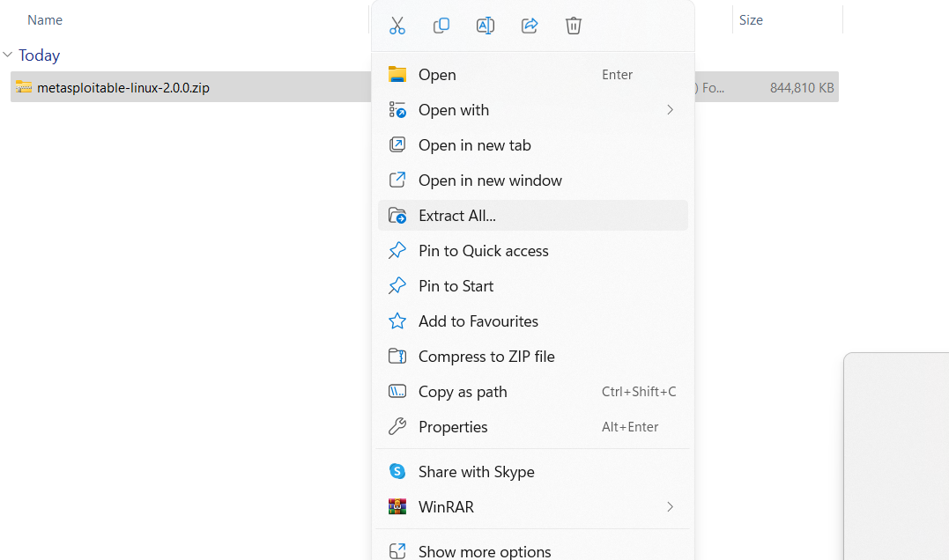
Task: Expand the WinRAR submenu arrow
Action: pos(670,507)
